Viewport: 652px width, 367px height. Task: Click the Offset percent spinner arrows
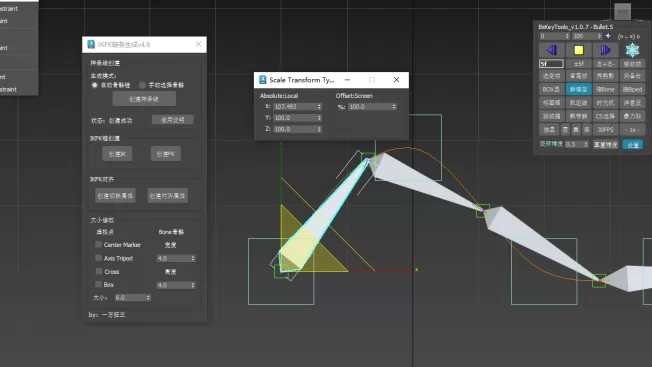point(394,106)
